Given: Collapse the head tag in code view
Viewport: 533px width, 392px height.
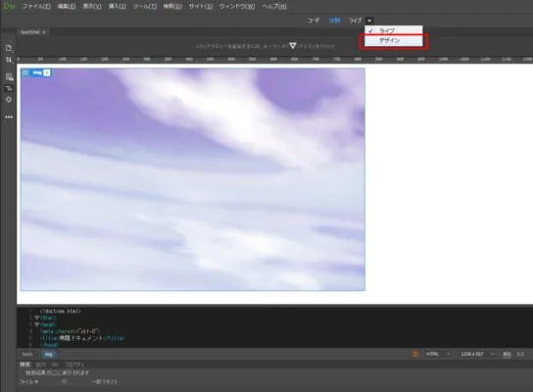Looking at the screenshot, I should point(36,324).
